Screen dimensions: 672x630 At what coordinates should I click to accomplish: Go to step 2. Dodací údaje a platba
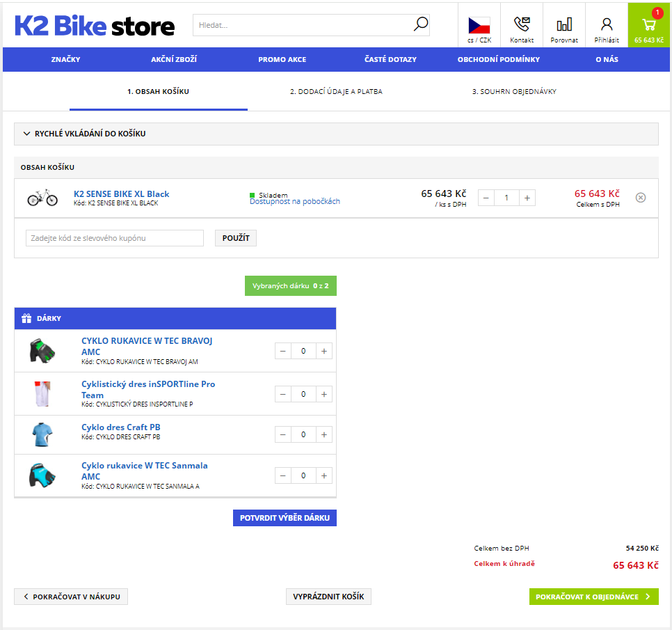(336, 91)
